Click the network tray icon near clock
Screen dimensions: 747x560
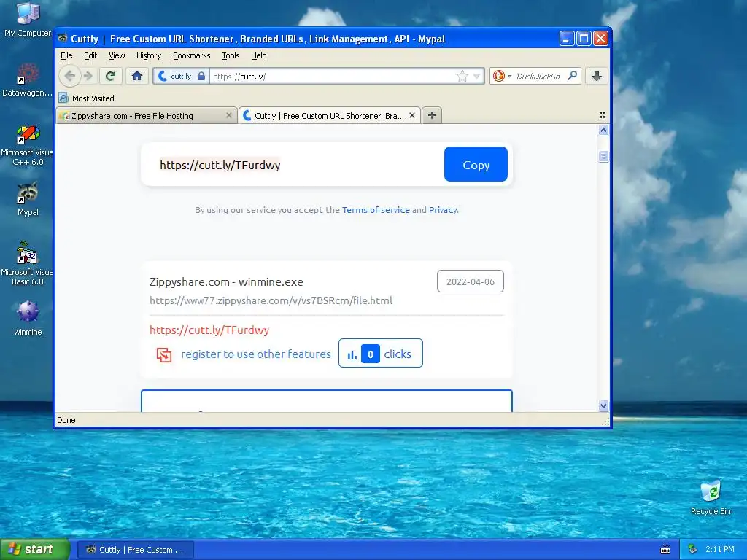(x=693, y=550)
